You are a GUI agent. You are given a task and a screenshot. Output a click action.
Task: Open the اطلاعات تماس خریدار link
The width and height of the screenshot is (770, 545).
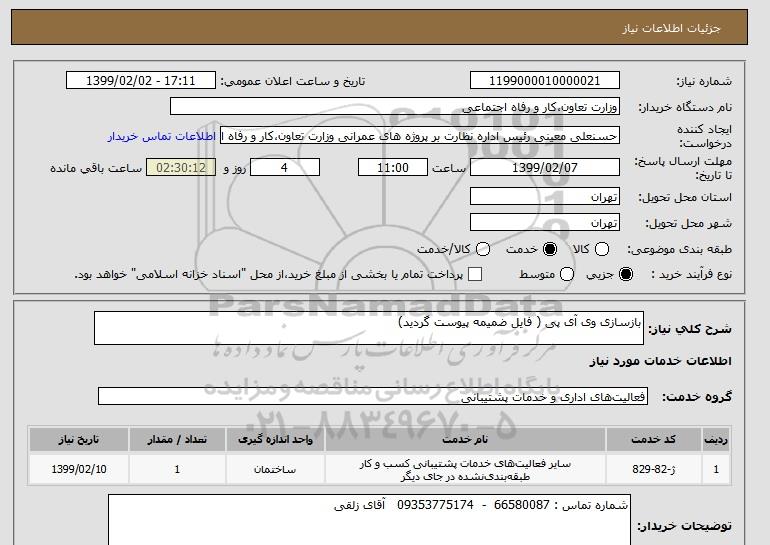click(162, 136)
